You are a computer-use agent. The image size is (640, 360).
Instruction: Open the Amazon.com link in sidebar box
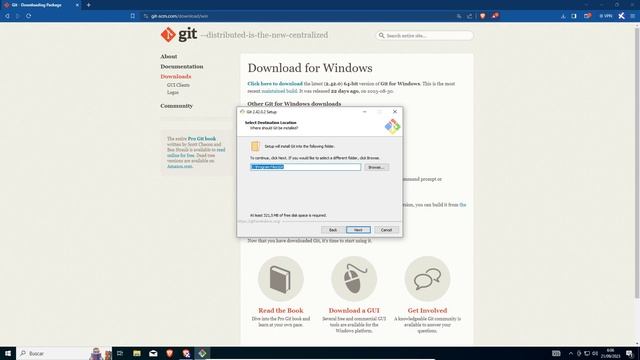tap(180, 166)
